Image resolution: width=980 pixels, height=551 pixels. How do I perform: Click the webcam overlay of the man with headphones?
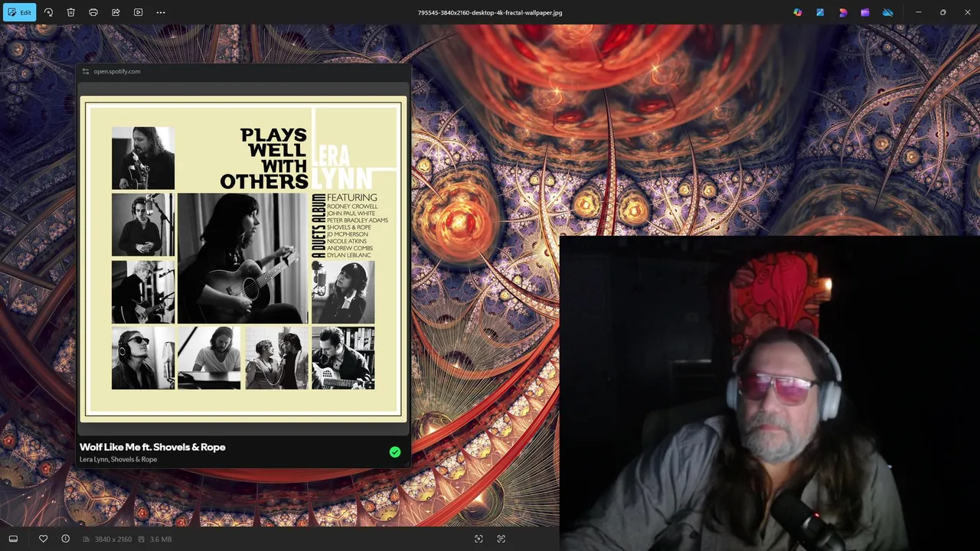pyautogui.click(x=769, y=393)
